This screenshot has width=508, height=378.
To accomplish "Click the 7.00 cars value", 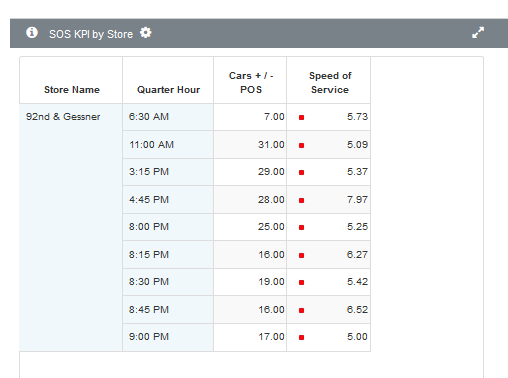I will 274,117.
